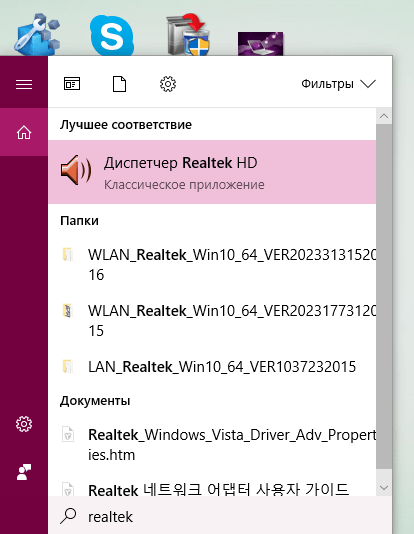Click the Документы section header
The width and height of the screenshot is (414, 534).
pos(95,401)
